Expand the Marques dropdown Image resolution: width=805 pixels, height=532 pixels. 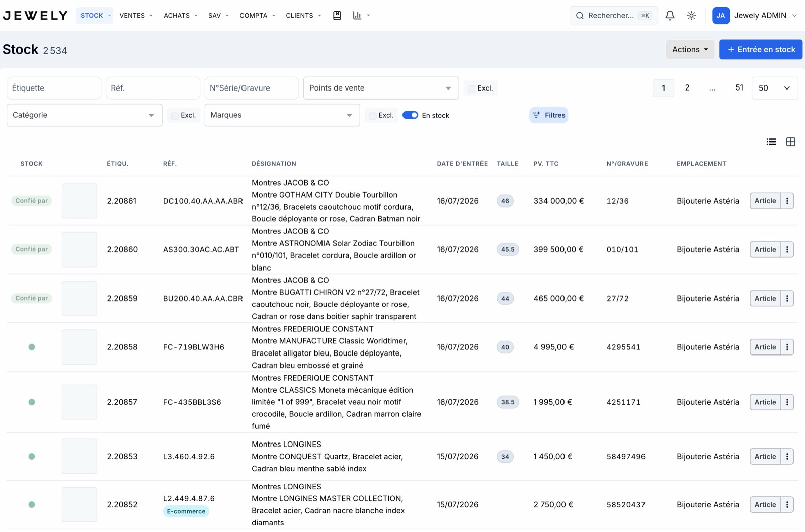(x=282, y=115)
